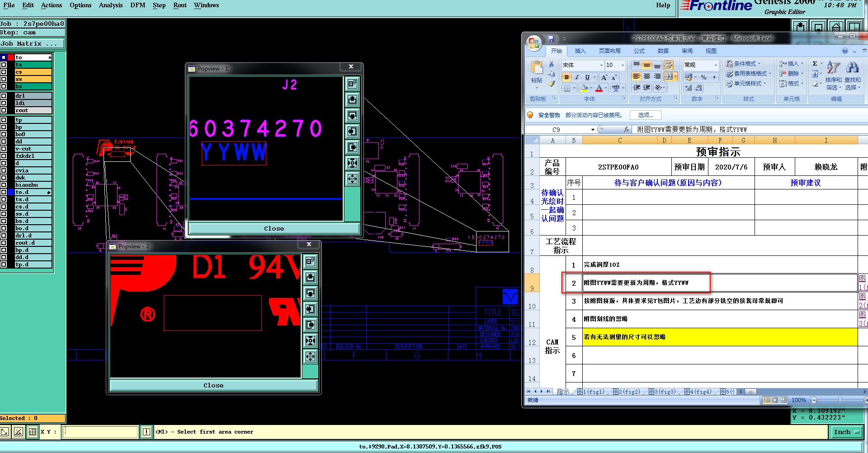Switch to the 图1(fig1) sheet tab
Viewport: 868px width, 453px height.
[x=590, y=392]
